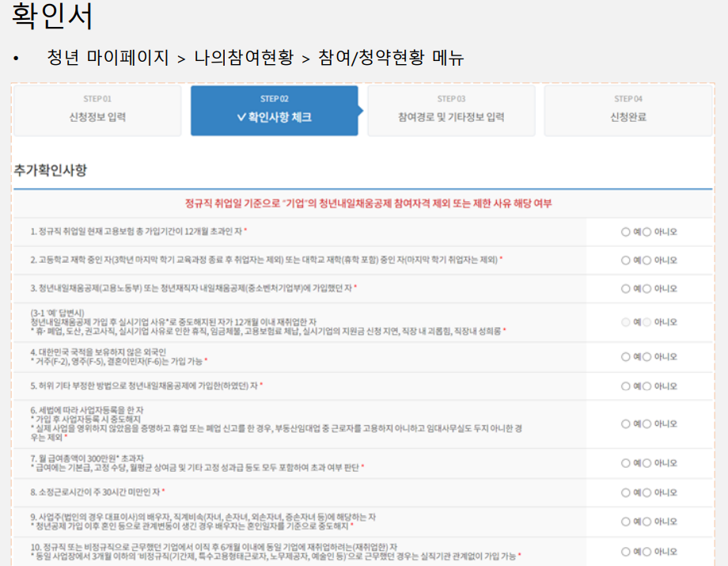Image resolution: width=728 pixels, height=566 pixels.
Task: Select 예 for question 3 청년내일채움공제 가입 여부
Action: tap(625, 287)
